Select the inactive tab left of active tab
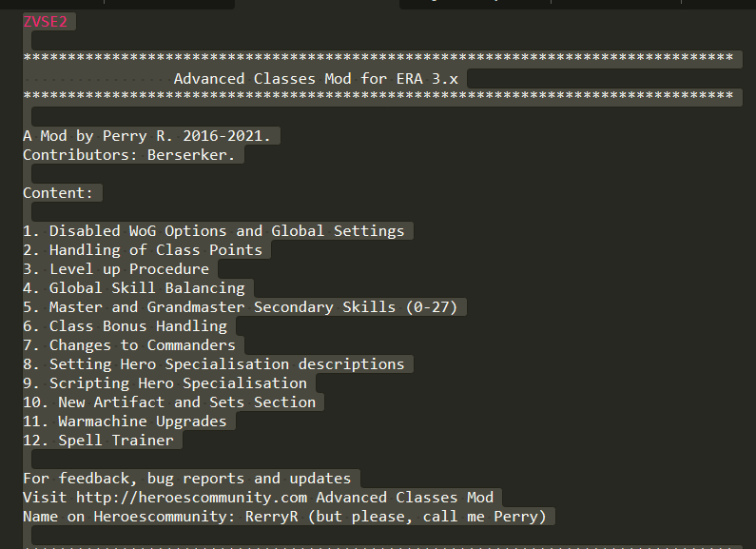The image size is (756, 549). [169, 3]
